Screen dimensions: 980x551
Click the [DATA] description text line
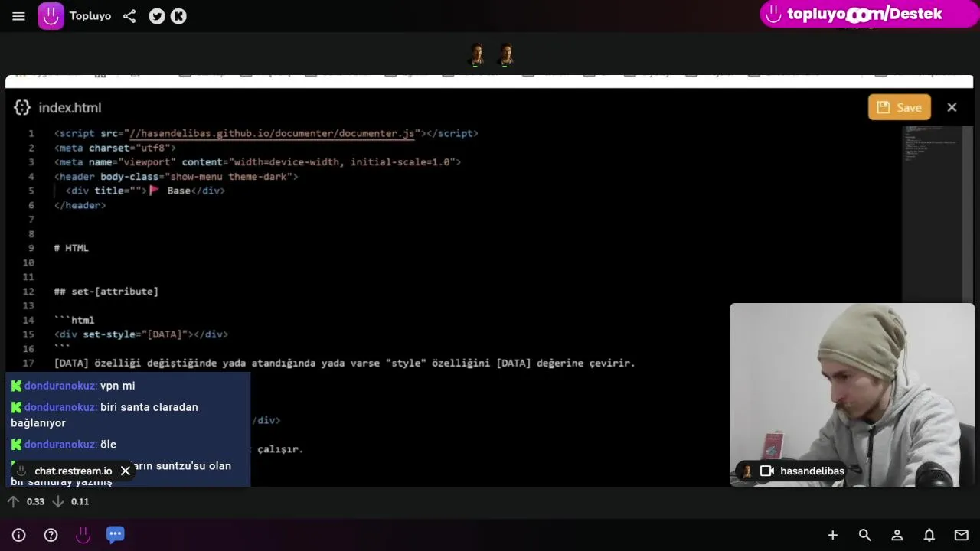coord(345,364)
